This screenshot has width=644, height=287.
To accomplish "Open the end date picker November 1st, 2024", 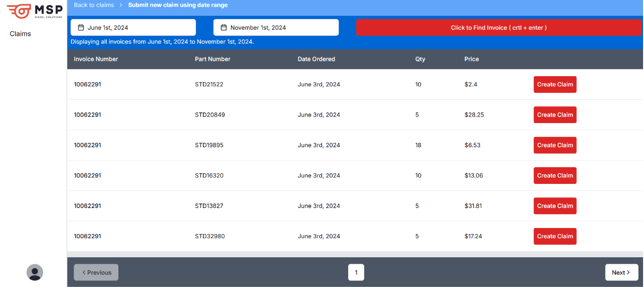I will [276, 27].
